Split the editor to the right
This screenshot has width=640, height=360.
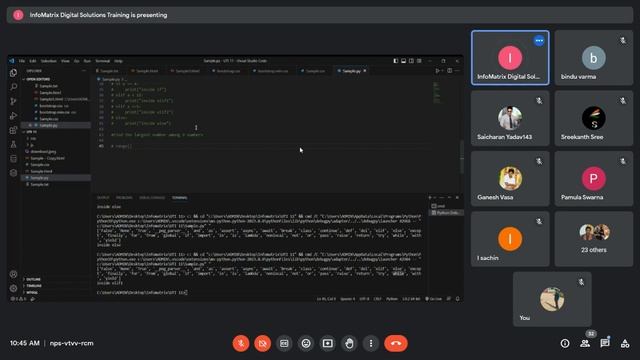click(449, 71)
